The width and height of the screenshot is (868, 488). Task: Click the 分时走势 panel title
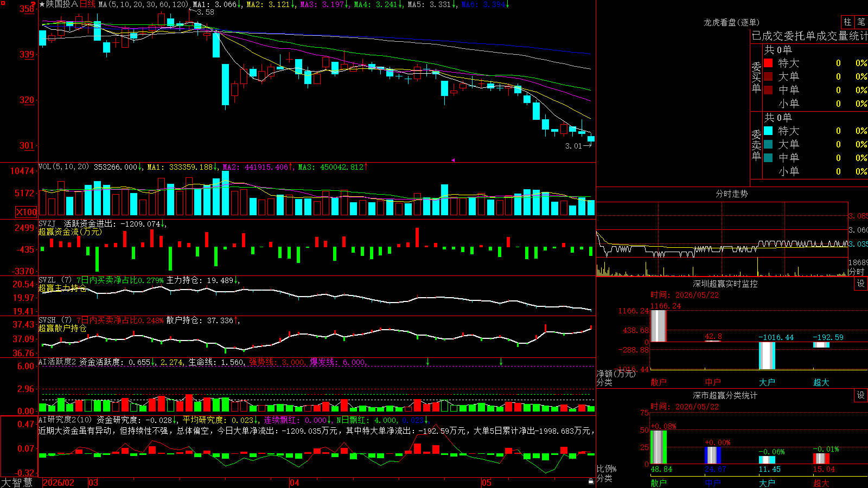coord(731,194)
